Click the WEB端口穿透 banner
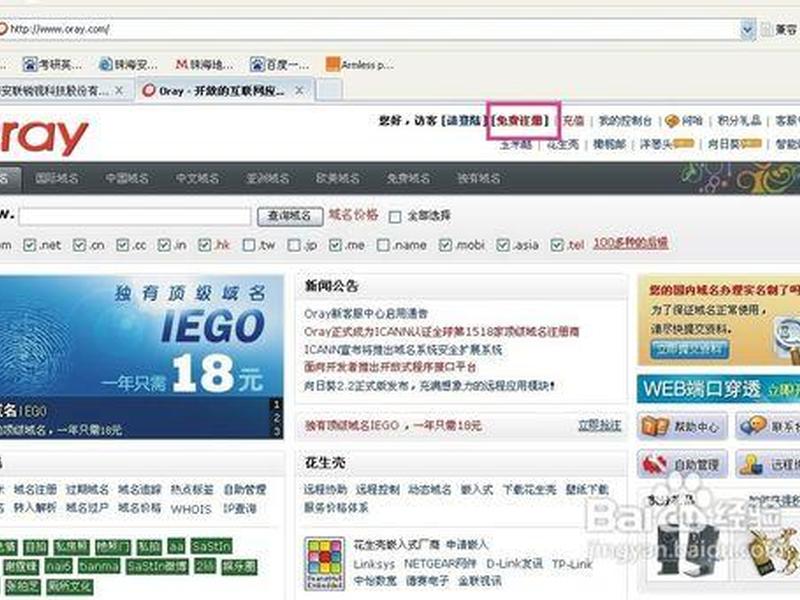Image resolution: width=800 pixels, height=600 pixels. click(x=718, y=389)
